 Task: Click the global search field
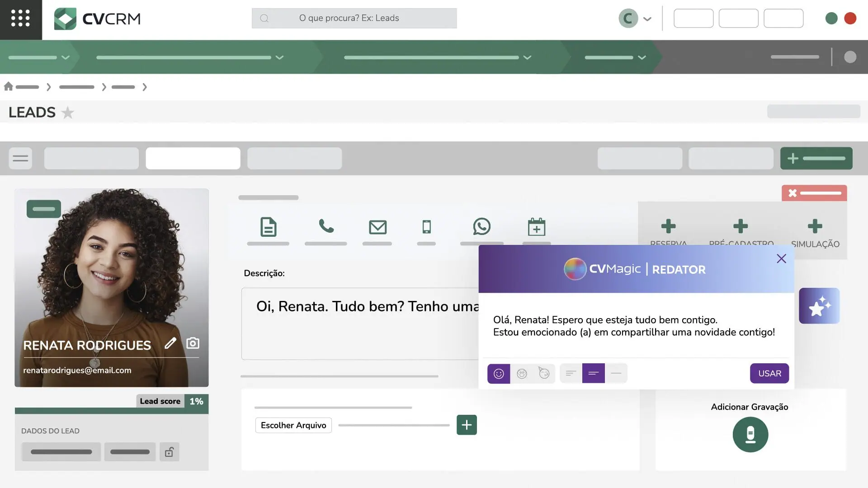point(354,18)
